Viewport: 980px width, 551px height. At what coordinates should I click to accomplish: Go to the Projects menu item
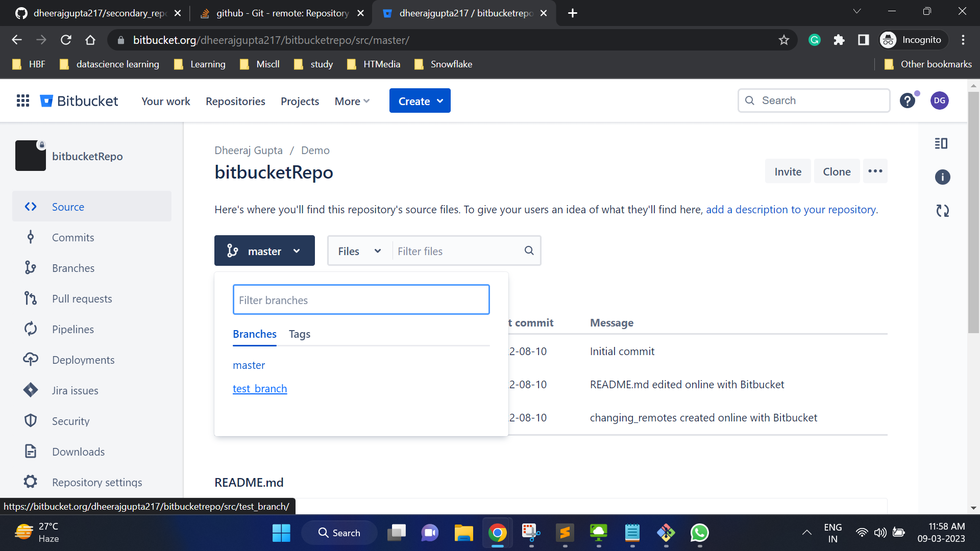[300, 101]
